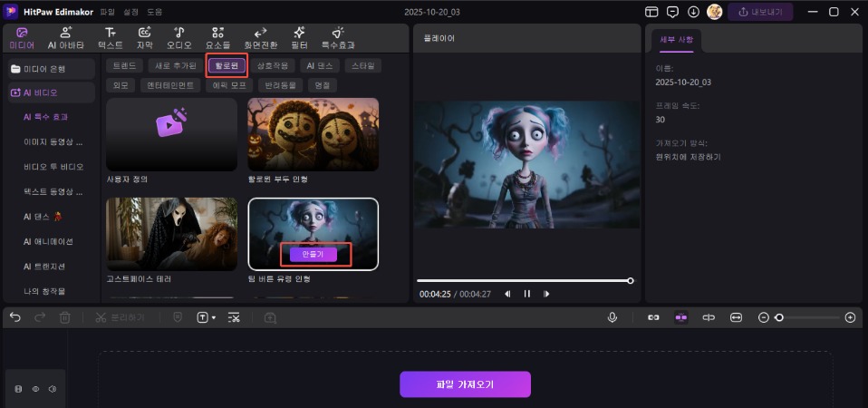This screenshot has height=408, width=868.
Task: Open the text tool dropdown arrow in timeline toolbar
Action: point(213,318)
